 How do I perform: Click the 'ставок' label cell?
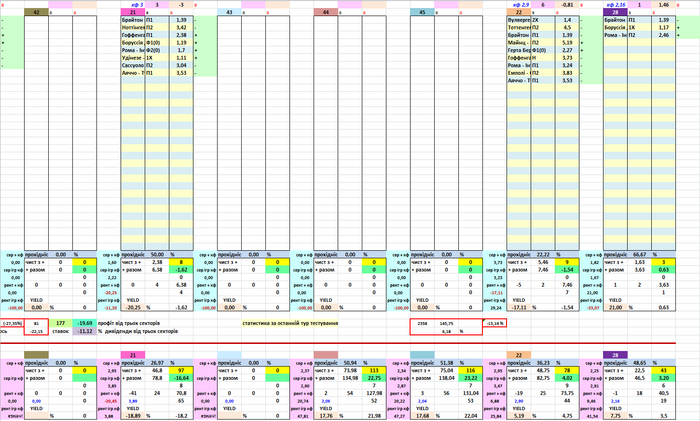60,331
